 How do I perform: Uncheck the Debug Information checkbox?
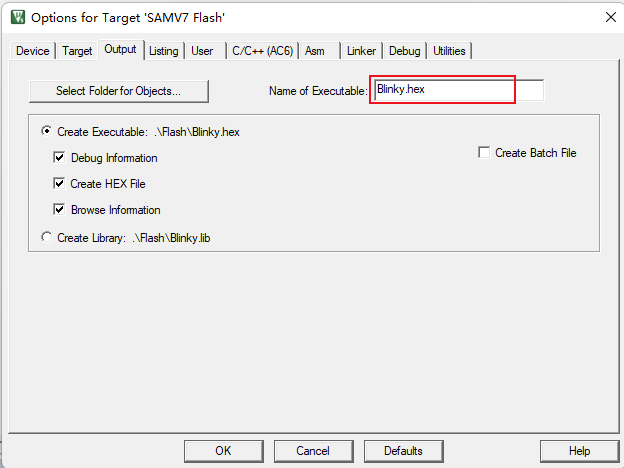tap(59, 158)
